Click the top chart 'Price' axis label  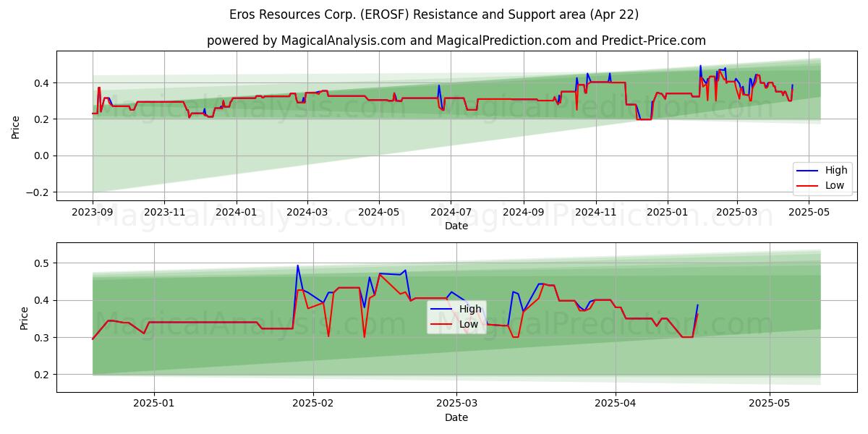16,127
